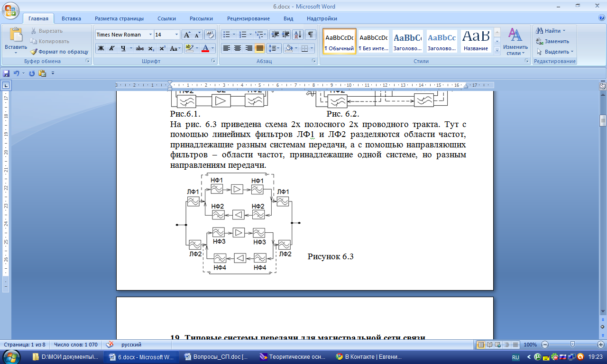Viewport: 607px width, 364px height.
Task: Click the Increase Indent icon
Action: tap(285, 35)
